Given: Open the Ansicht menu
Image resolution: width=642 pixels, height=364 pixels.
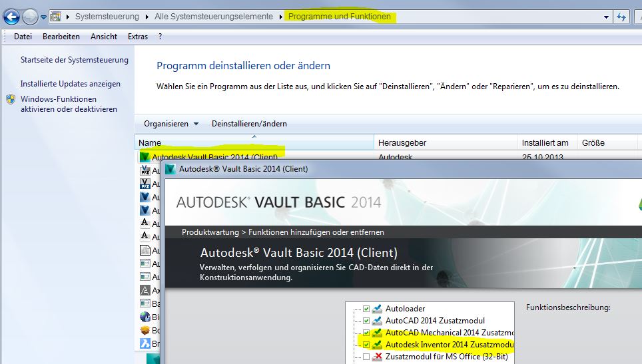Looking at the screenshot, I should (104, 37).
